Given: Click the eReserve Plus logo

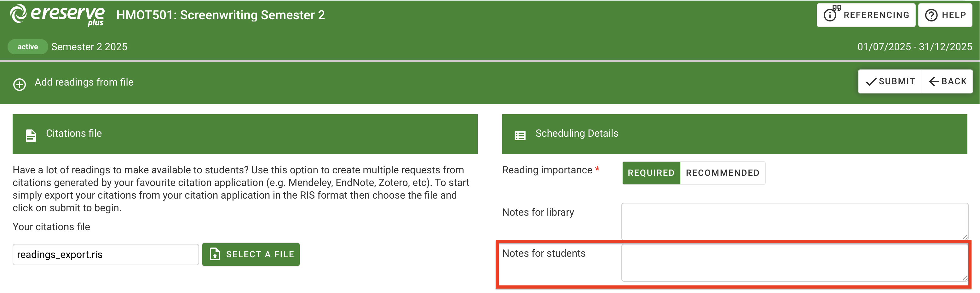Looking at the screenshot, I should [x=57, y=15].
